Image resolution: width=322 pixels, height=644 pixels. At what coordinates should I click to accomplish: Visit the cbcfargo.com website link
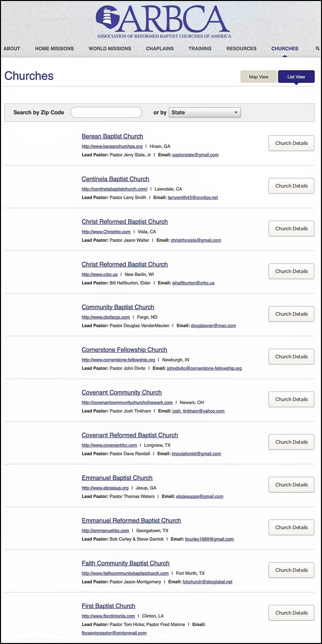(x=106, y=317)
